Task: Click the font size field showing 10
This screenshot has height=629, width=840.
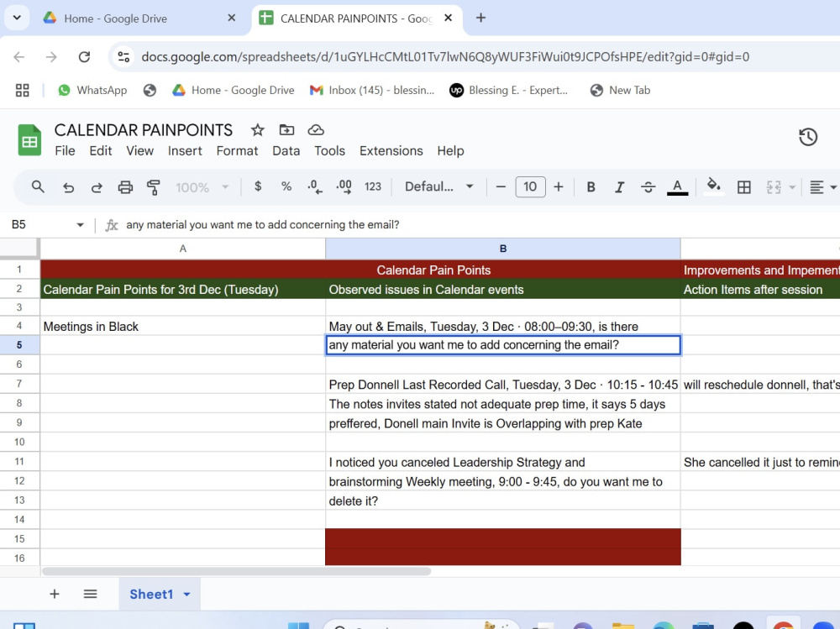Action: point(530,186)
